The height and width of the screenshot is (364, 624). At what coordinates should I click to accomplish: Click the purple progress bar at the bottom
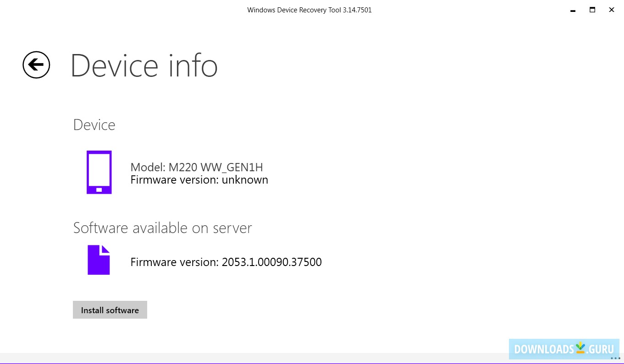click(312, 363)
